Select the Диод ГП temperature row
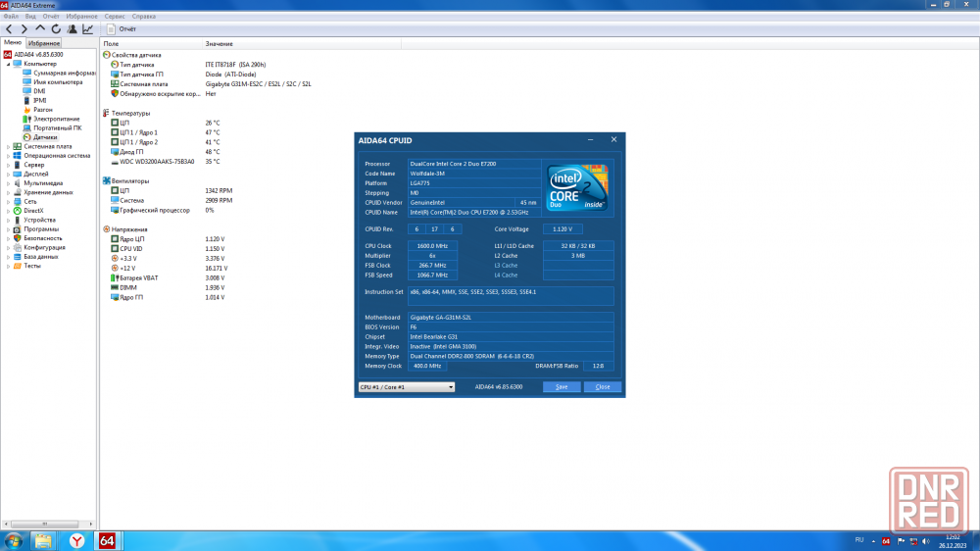Image resolution: width=980 pixels, height=551 pixels. (166, 152)
